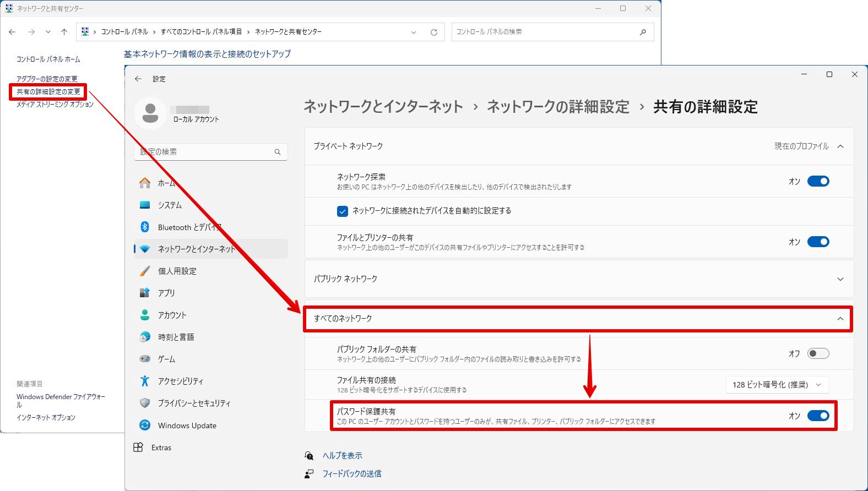Toggle the ファイルとプリンターの共有 switch
Viewport: 868px width, 491px height.
[818, 242]
